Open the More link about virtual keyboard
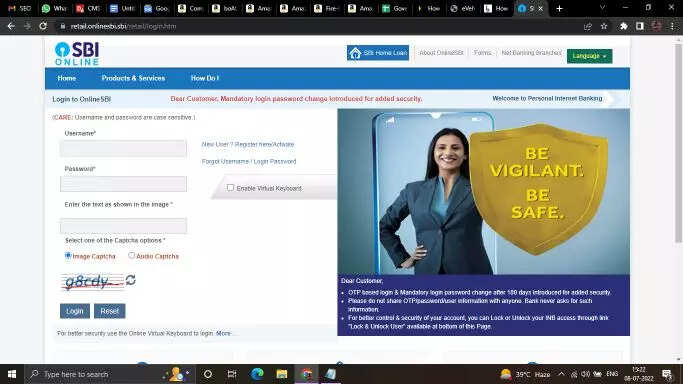 (223, 333)
